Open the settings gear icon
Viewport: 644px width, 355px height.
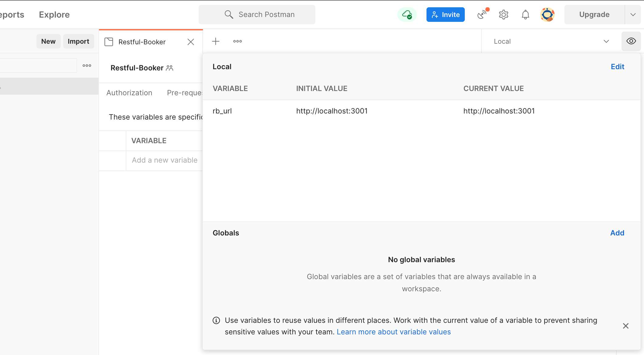[x=504, y=15]
